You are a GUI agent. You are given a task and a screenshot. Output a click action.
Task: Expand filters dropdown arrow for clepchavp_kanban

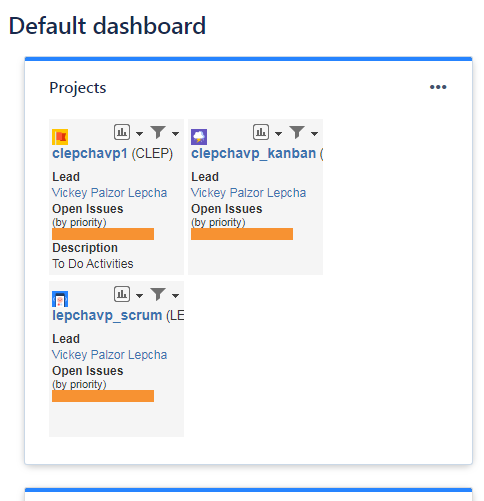click(x=314, y=134)
